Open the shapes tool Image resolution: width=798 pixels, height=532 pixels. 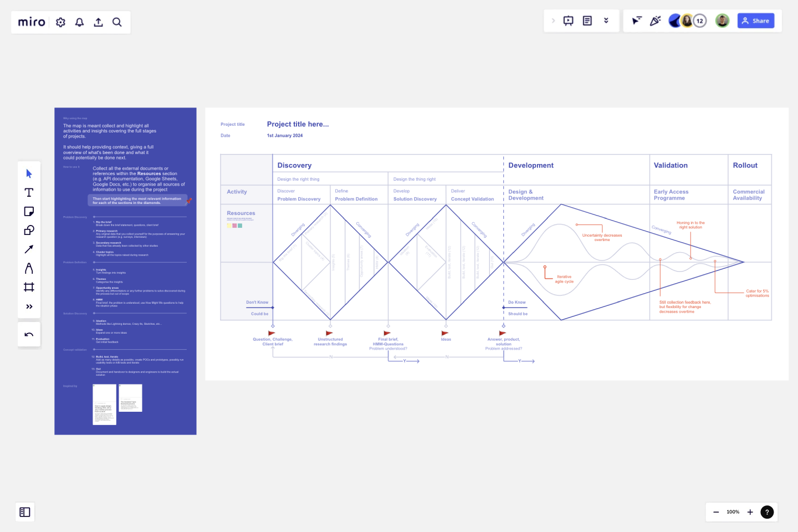(x=29, y=230)
